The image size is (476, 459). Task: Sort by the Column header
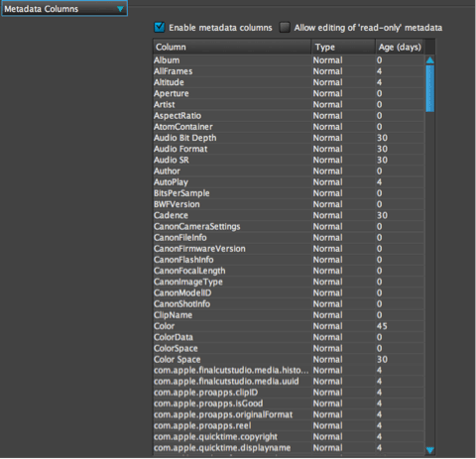[232, 47]
